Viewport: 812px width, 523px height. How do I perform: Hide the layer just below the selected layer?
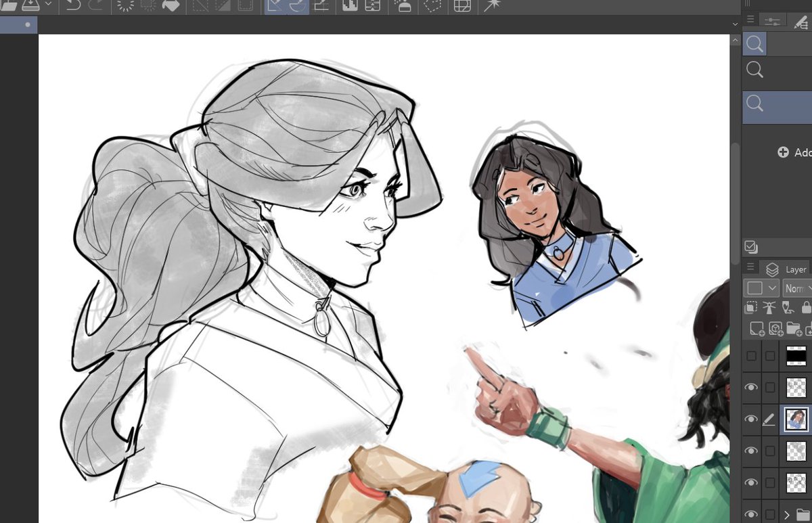tap(750, 451)
